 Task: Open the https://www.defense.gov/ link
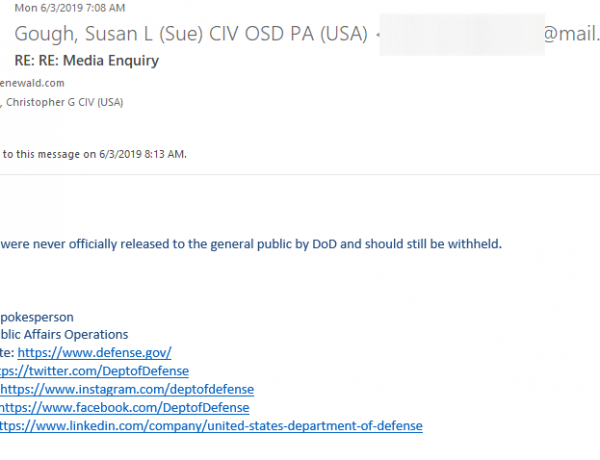94,352
